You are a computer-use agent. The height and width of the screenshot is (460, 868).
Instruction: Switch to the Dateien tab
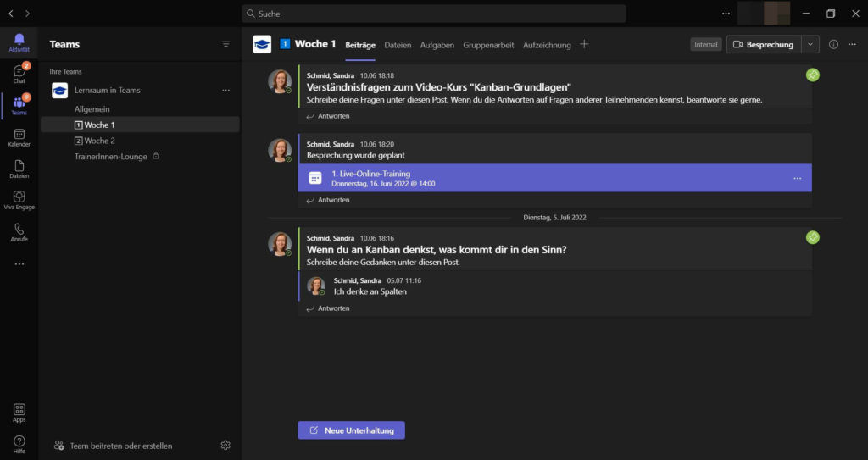click(x=398, y=45)
